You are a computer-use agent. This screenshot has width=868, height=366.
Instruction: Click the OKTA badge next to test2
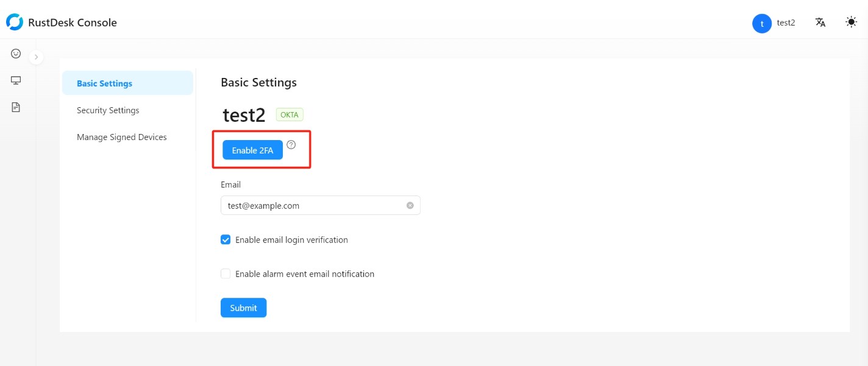click(289, 114)
